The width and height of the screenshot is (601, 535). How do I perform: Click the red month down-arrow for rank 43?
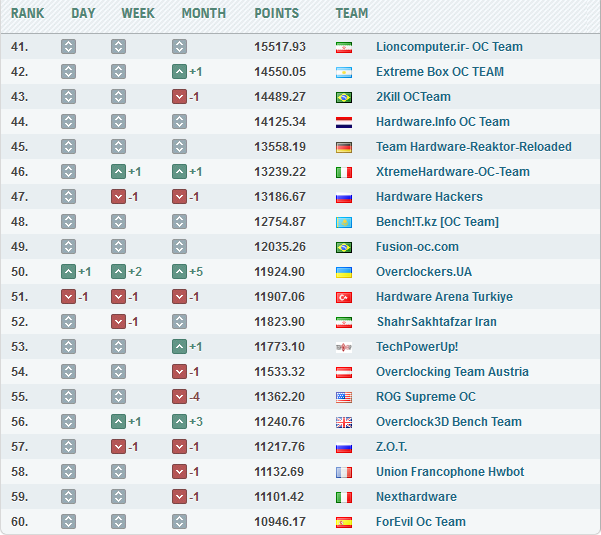coord(179,97)
